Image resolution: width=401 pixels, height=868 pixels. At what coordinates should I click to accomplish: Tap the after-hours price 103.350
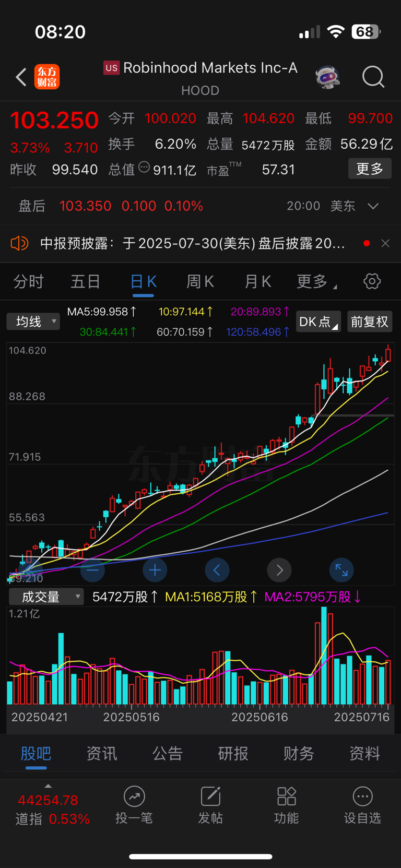point(85,206)
